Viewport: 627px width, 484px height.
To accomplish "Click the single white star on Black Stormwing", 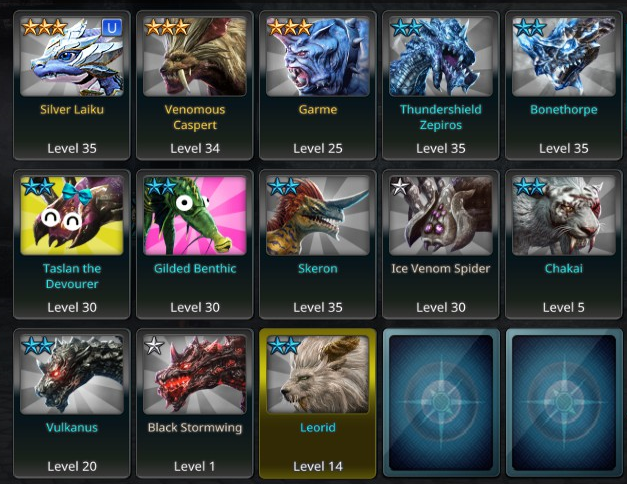I will (154, 346).
